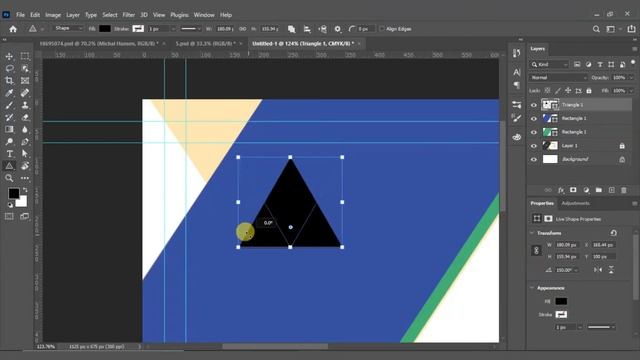Select the Object Selection tool

click(x=25, y=69)
